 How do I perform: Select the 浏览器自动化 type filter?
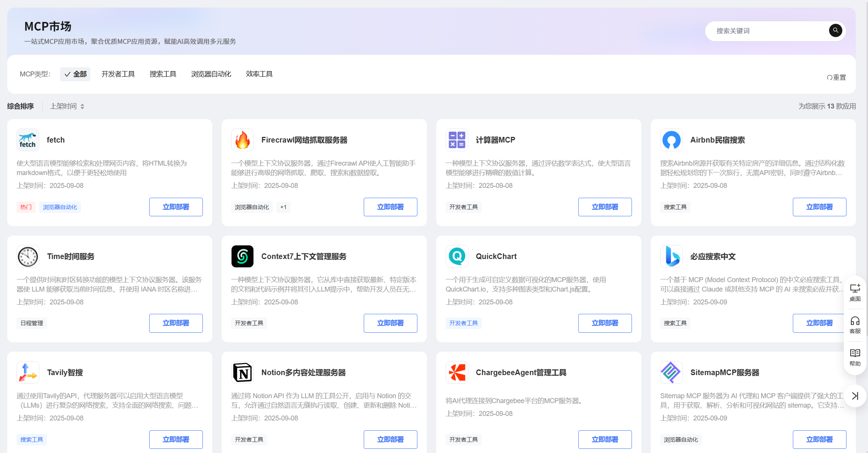click(x=211, y=74)
